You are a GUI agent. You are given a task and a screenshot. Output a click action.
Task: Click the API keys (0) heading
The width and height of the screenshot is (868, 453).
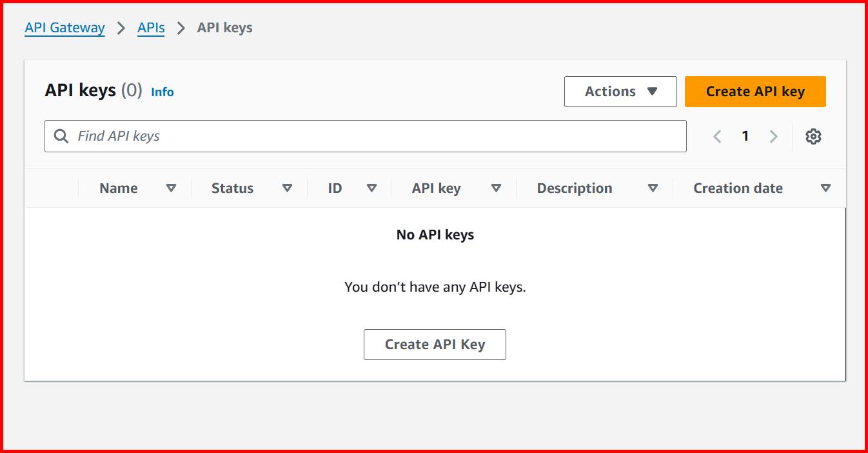(x=94, y=90)
